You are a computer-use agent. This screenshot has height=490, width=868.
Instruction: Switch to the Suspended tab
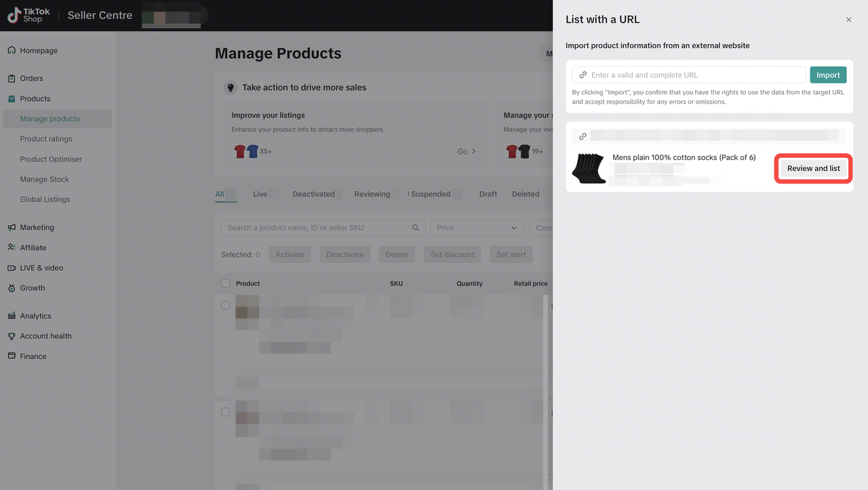(431, 194)
